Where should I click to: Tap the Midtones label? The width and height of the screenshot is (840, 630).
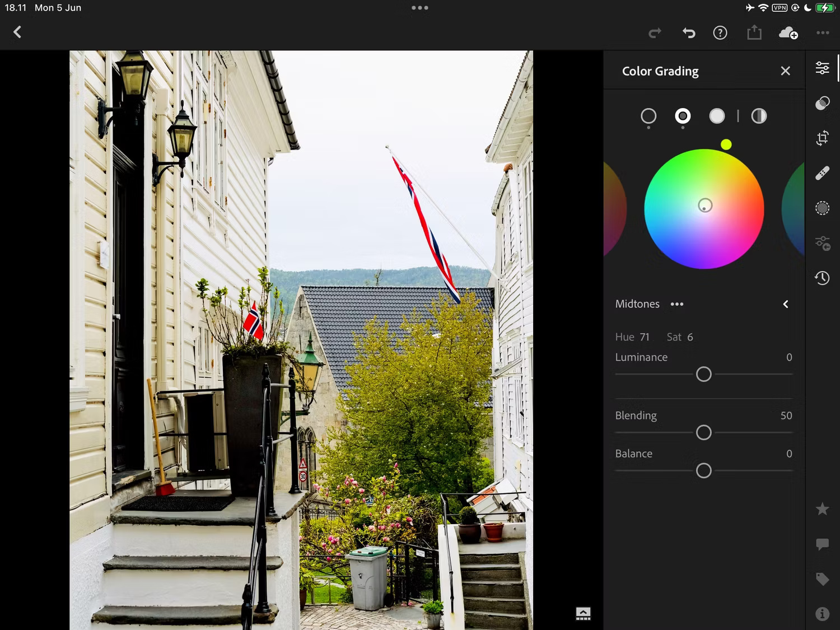click(637, 304)
